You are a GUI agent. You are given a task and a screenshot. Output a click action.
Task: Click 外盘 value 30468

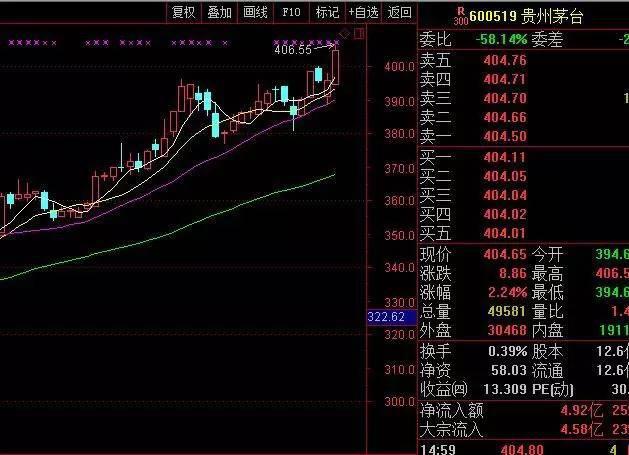507,330
